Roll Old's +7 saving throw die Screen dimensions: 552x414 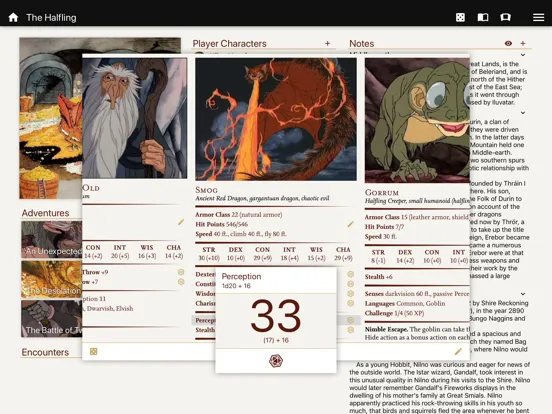coord(181,282)
